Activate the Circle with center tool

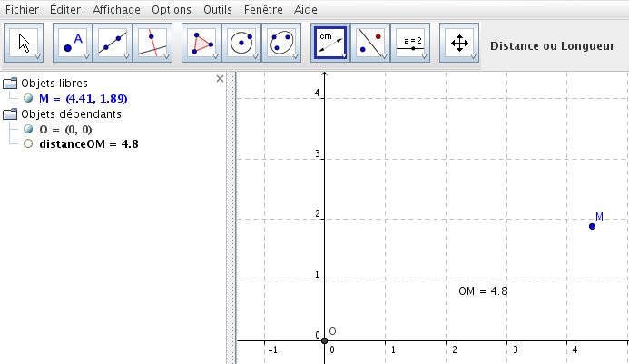coord(241,43)
